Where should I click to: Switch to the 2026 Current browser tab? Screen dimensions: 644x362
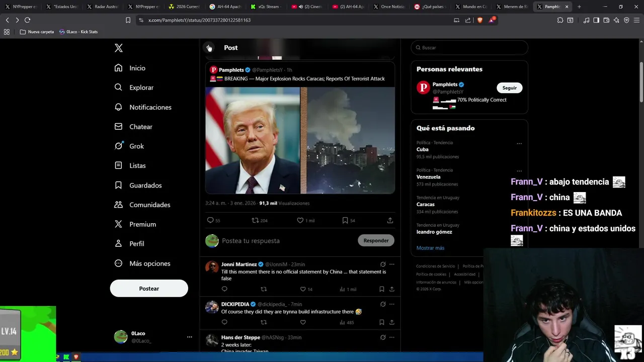(x=185, y=7)
